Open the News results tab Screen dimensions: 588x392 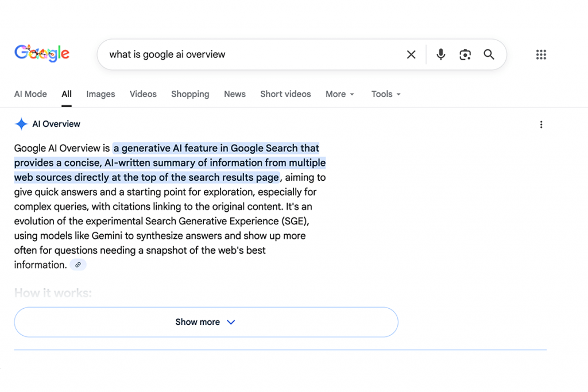click(234, 94)
